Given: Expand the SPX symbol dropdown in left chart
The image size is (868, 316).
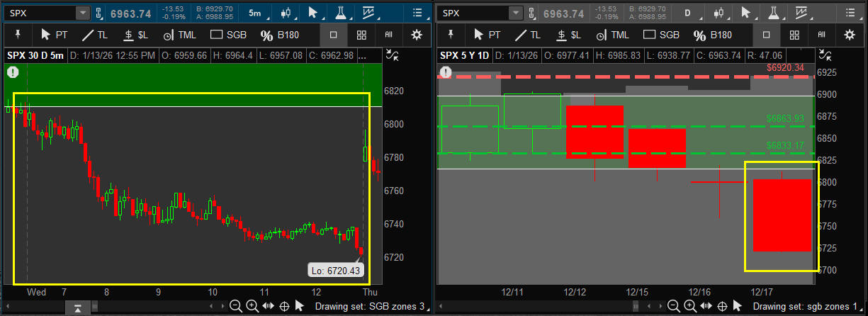Looking at the screenshot, I should pos(82,13).
